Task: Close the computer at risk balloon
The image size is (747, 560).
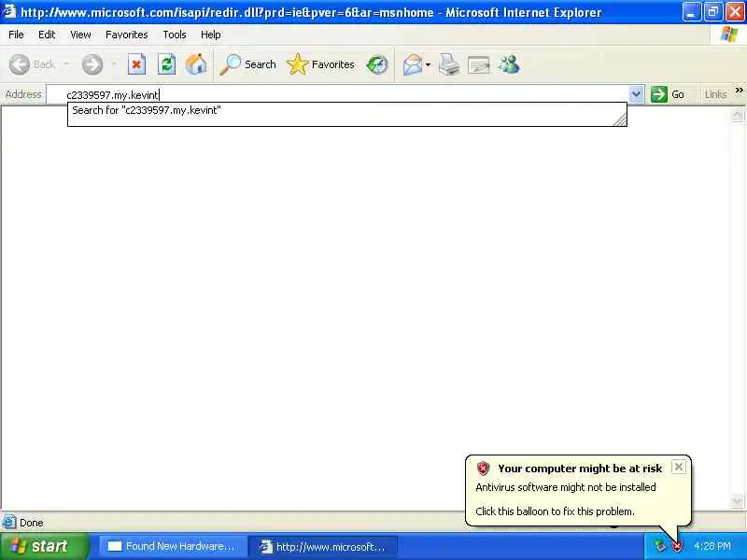Action: 679,467
